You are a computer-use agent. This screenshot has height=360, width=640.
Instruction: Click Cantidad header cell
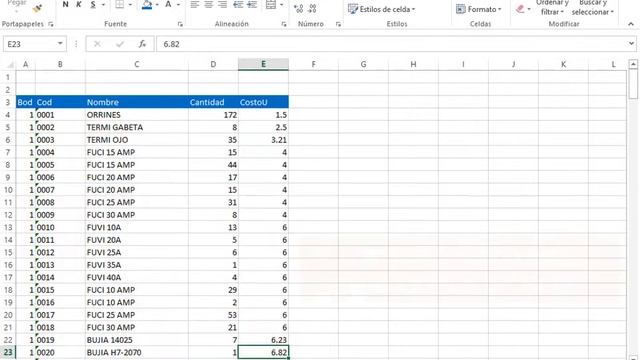213,102
